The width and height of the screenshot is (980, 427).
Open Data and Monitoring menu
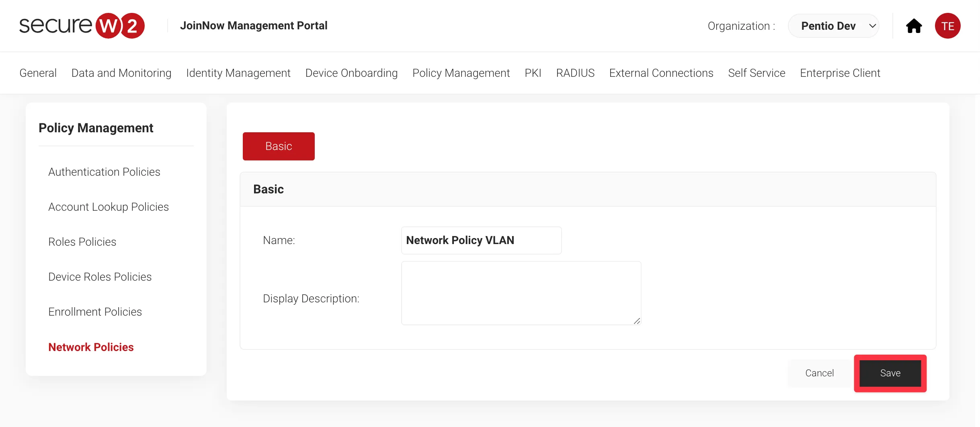(121, 73)
